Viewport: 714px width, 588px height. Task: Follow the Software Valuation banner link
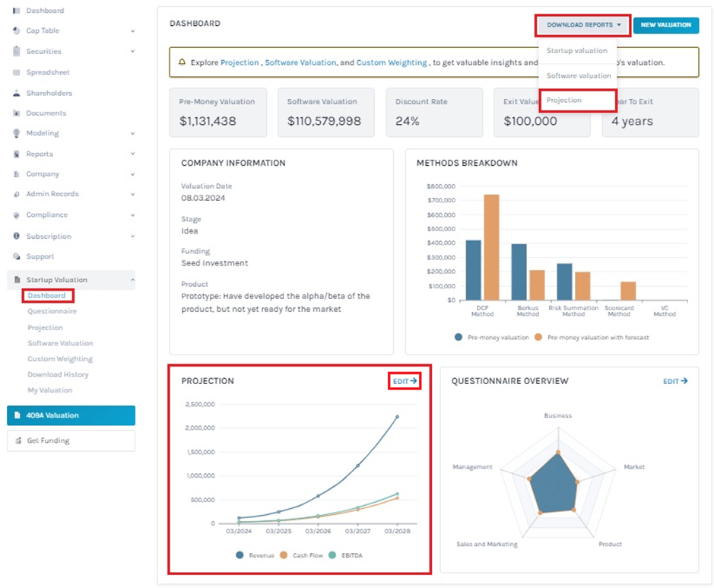[300, 62]
